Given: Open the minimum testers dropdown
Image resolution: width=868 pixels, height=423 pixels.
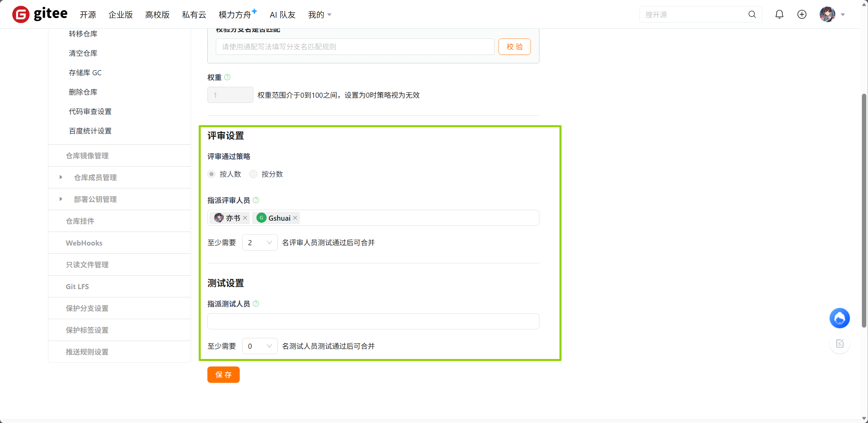Looking at the screenshot, I should click(x=259, y=346).
